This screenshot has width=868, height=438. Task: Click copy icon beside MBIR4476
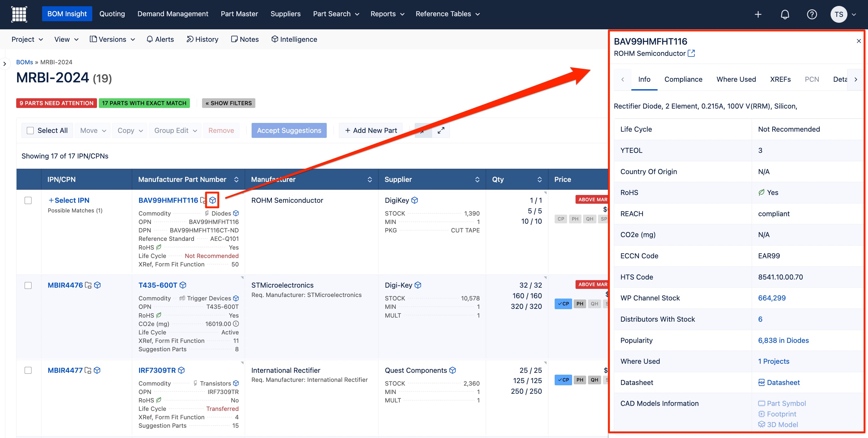tap(88, 285)
